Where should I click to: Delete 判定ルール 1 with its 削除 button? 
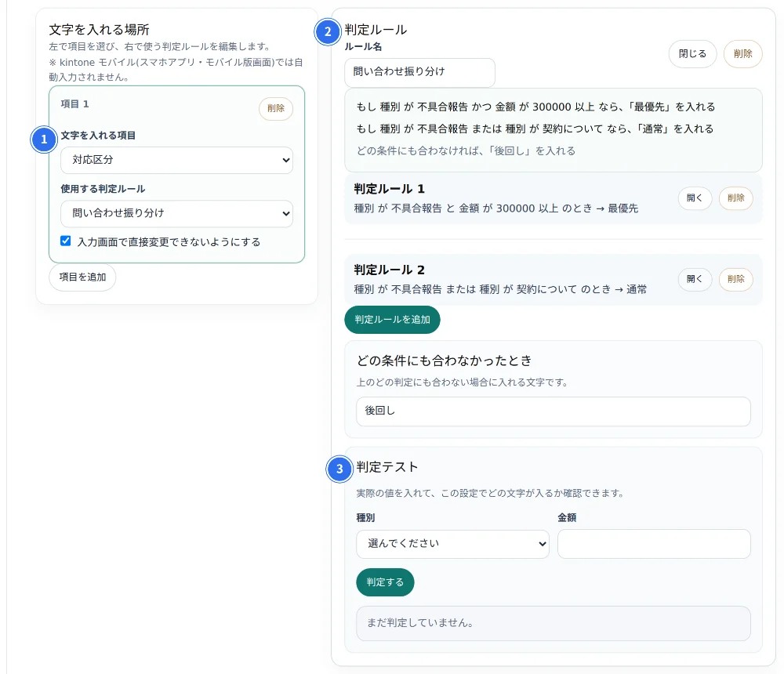(x=735, y=198)
